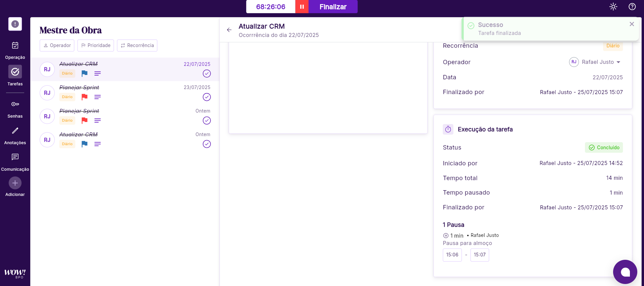Open the Comunicação chat icon
The image size is (644, 286).
15,157
